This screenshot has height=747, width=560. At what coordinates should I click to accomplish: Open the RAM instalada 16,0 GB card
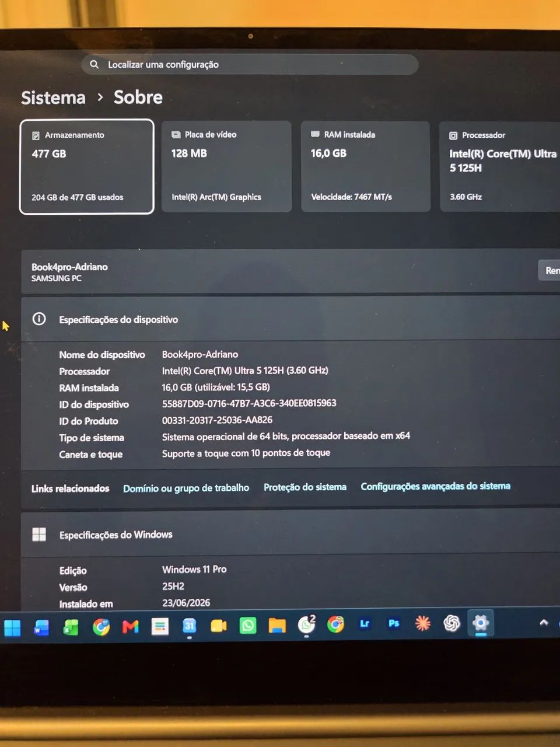(365, 166)
